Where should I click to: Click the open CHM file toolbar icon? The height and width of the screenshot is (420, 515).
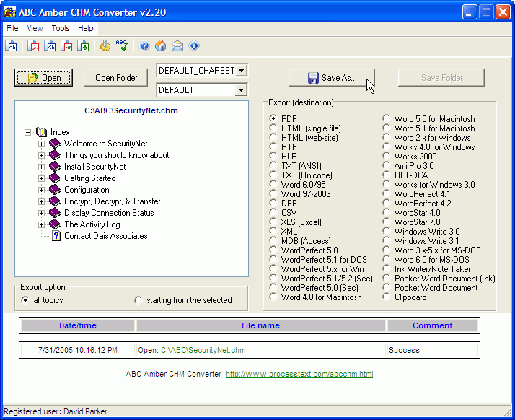11,45
